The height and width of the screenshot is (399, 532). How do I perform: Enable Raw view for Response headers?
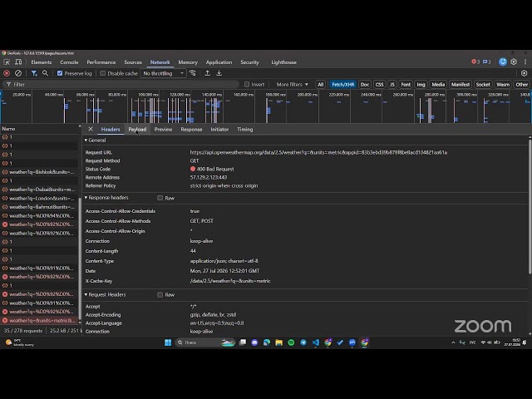[160, 198]
